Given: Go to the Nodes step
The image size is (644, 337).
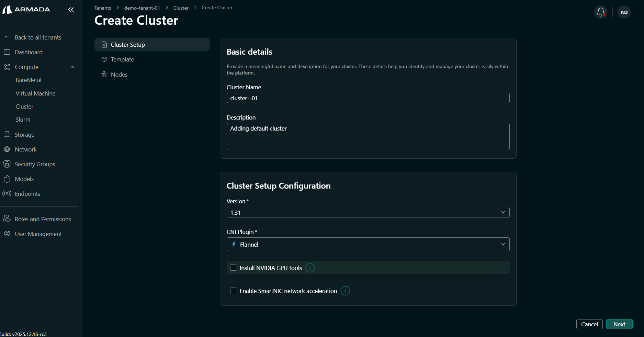Looking at the screenshot, I should click(119, 75).
